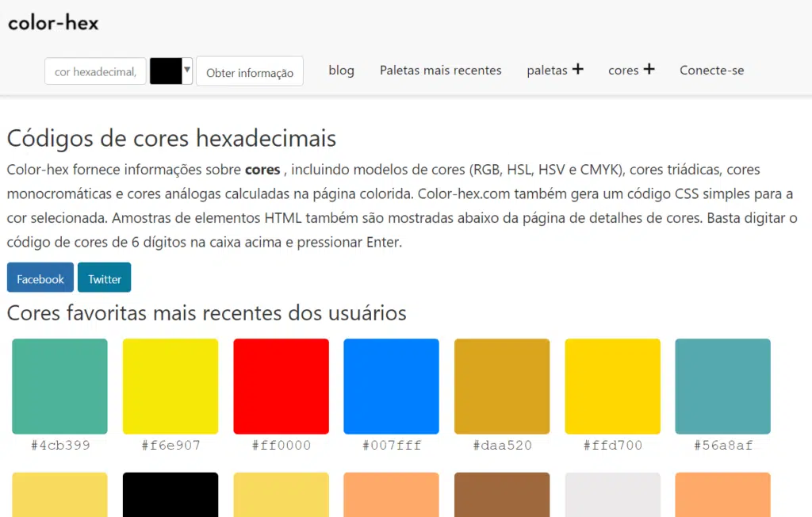812x517 pixels.
Task: Click the Conecte-se link
Action: click(711, 71)
